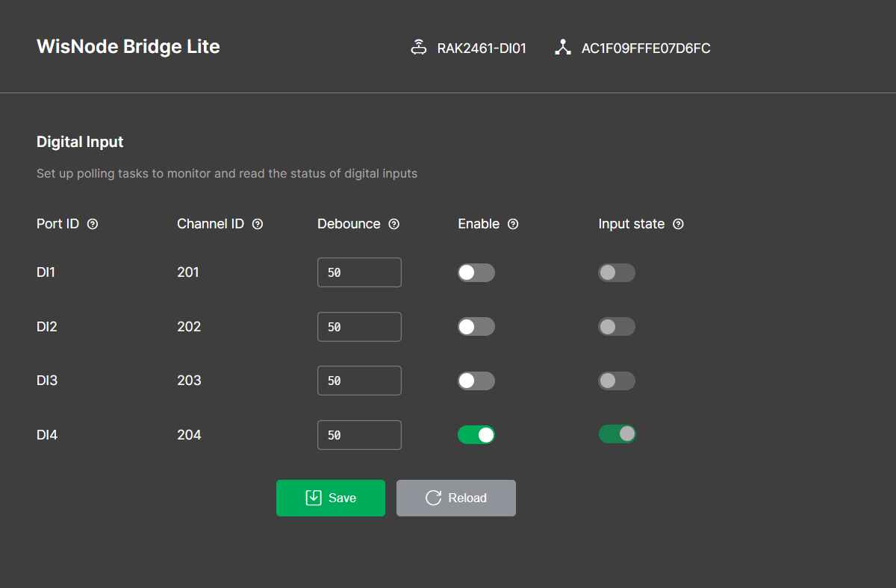Click the help icon next to Debounce
Image resolution: width=896 pixels, height=588 pixels.
[x=394, y=224]
